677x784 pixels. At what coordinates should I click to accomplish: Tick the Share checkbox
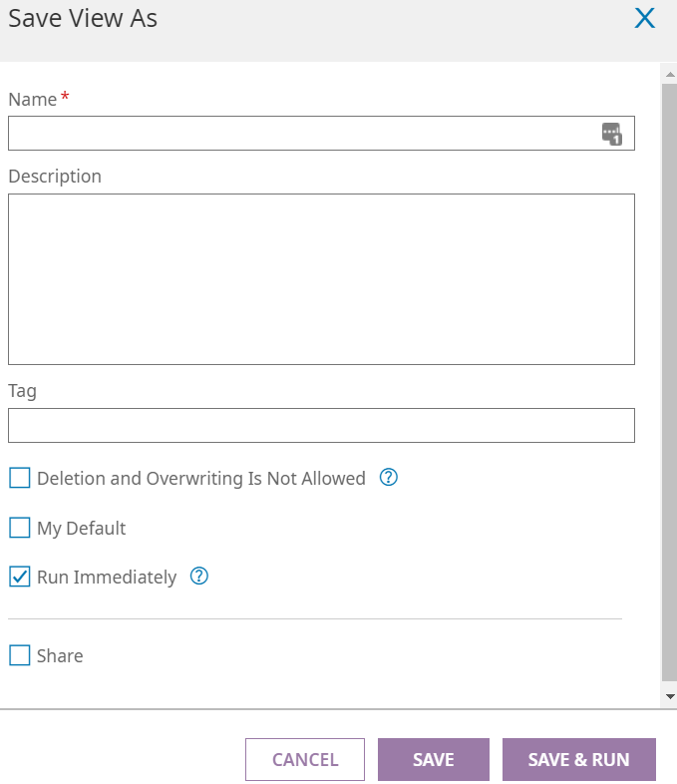[20, 655]
